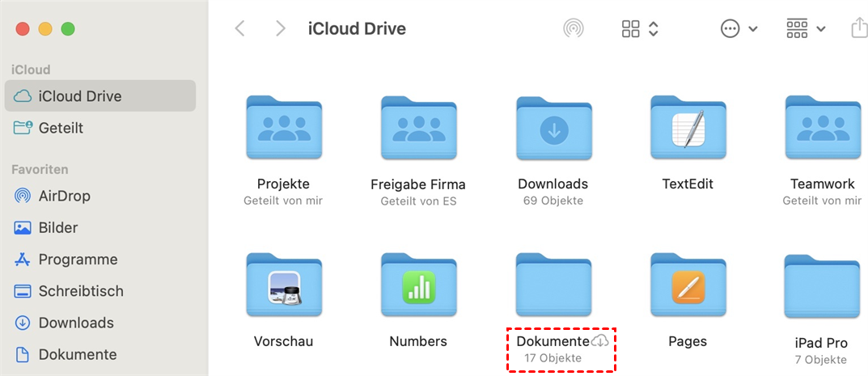Click the Projekte folder name

[x=283, y=184]
